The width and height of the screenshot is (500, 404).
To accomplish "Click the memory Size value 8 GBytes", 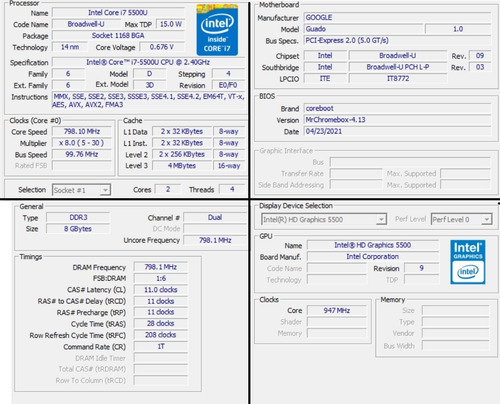I will pyautogui.click(x=78, y=229).
